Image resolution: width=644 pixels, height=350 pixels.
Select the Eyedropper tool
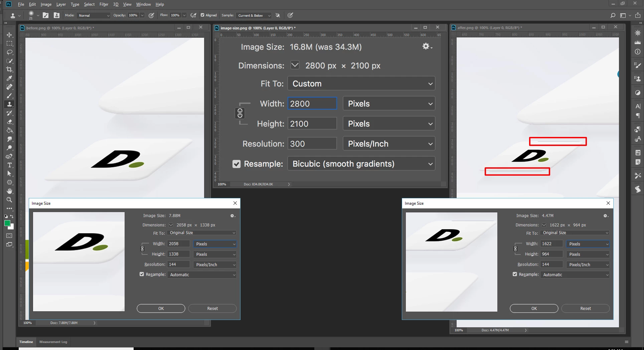(x=9, y=78)
